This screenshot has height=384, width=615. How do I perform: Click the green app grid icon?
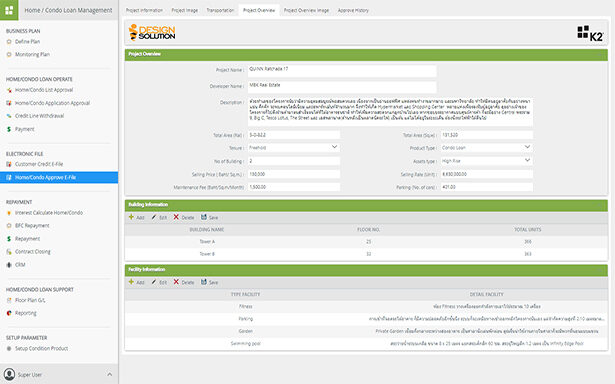[x=9, y=10]
